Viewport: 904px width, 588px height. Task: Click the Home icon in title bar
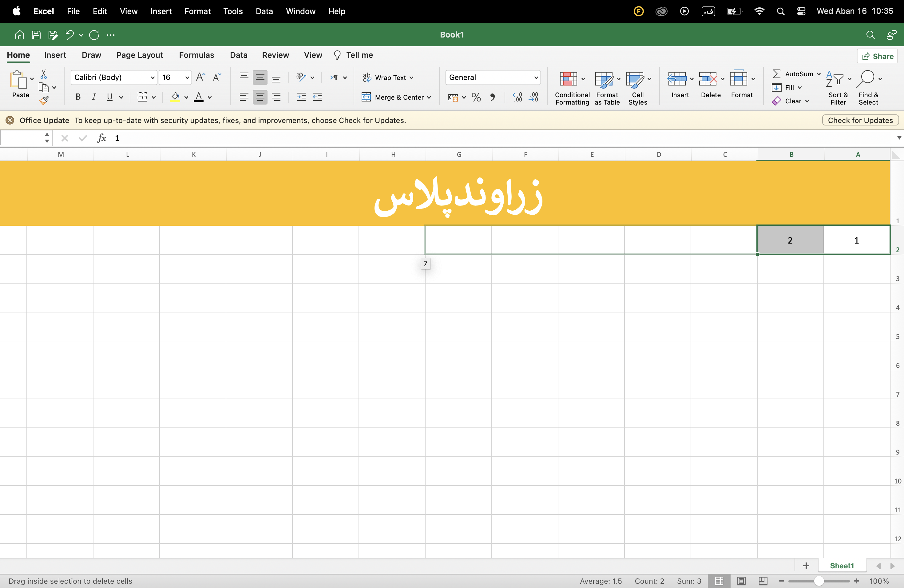click(19, 35)
